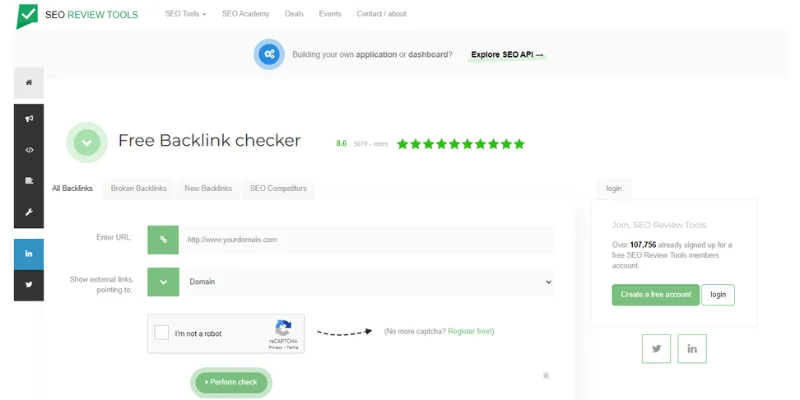This screenshot has height=400, width=800.
Task: Open the code brackets icon in sidebar
Action: tap(29, 150)
